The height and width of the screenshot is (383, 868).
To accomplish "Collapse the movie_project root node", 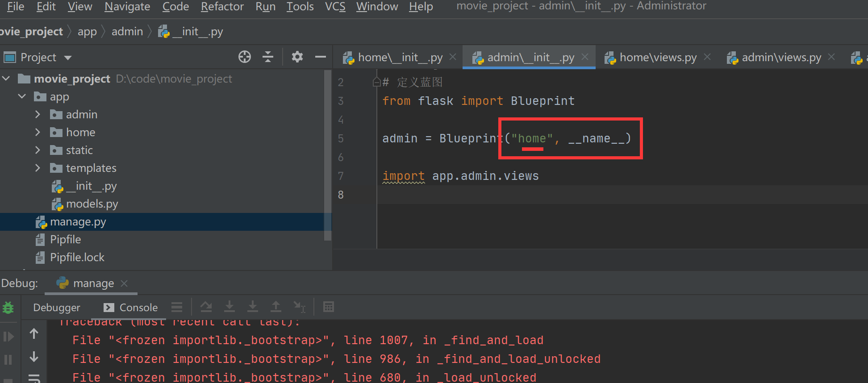I will (6, 79).
